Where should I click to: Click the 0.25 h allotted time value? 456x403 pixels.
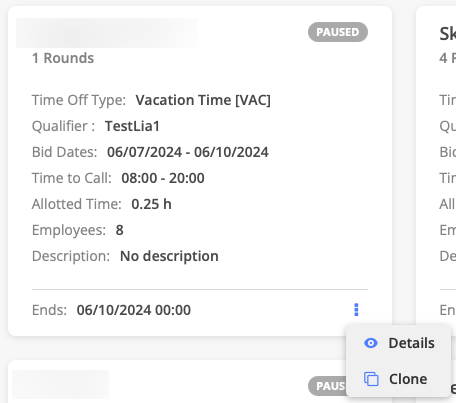(151, 204)
